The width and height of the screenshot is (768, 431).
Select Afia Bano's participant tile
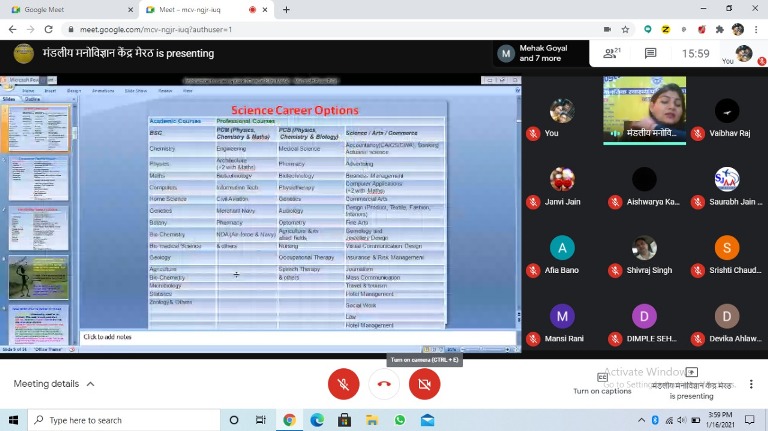[563, 258]
